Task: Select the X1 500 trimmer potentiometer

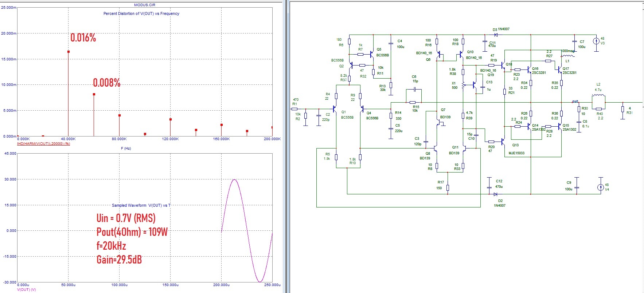Action: pyautogui.click(x=463, y=85)
